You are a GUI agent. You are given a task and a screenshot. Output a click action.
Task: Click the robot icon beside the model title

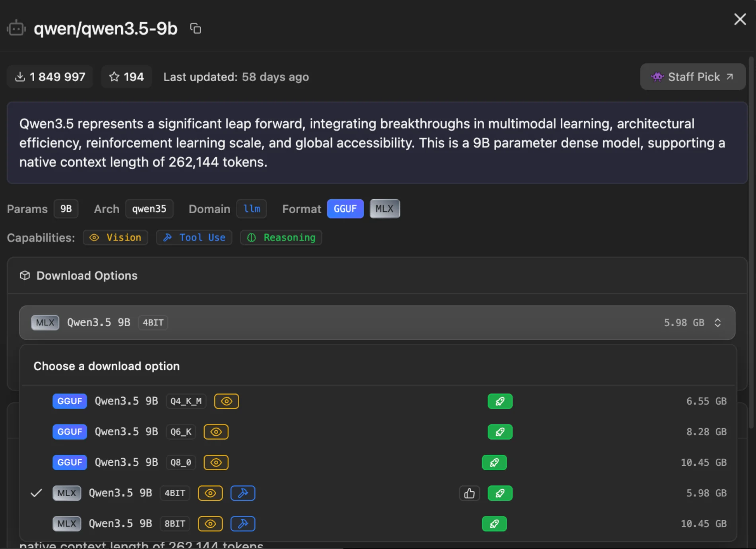tap(16, 29)
